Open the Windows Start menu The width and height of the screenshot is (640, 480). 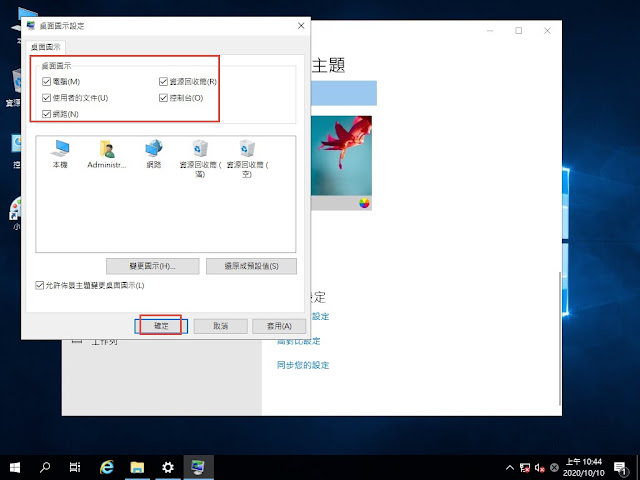coord(15,467)
